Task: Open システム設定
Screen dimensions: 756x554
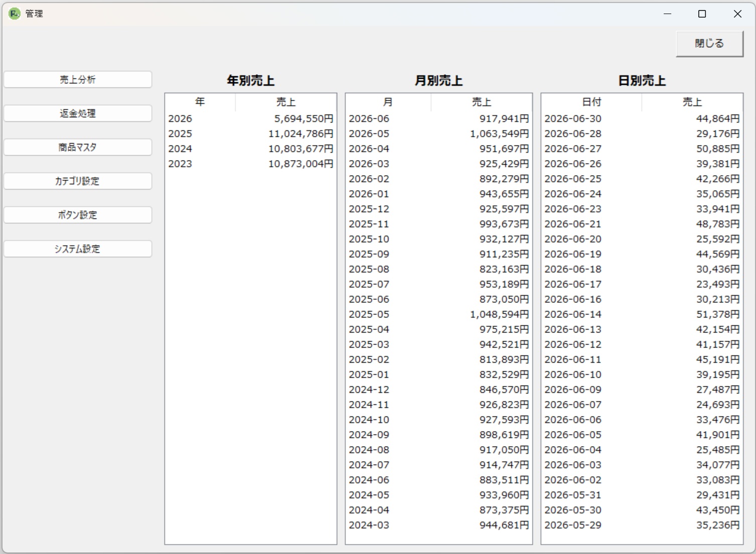Action: click(78, 249)
